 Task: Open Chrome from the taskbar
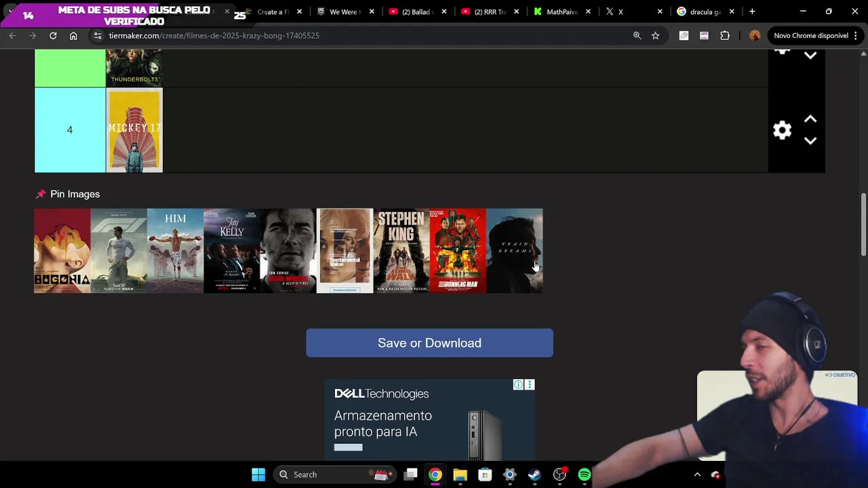pyautogui.click(x=435, y=474)
